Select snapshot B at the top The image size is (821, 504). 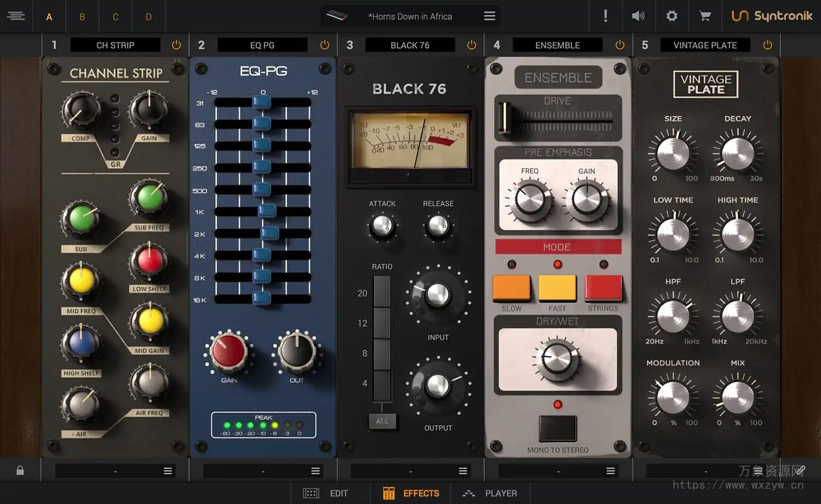click(82, 16)
